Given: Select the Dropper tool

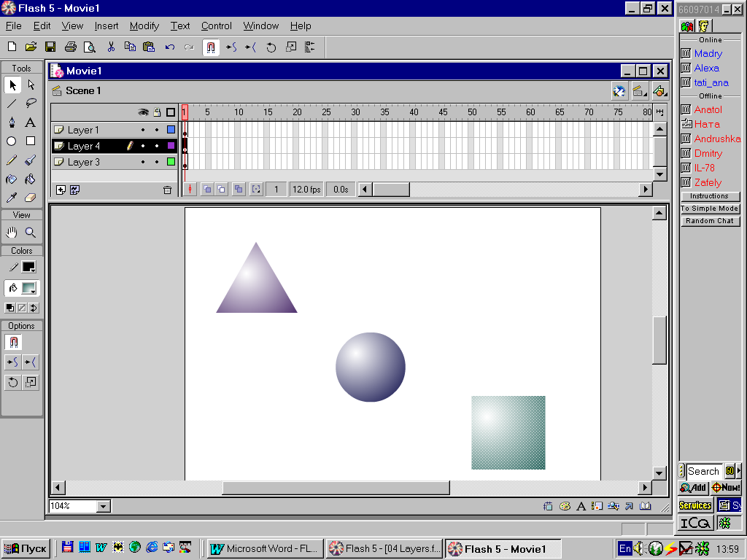Looking at the screenshot, I should click(12, 197).
